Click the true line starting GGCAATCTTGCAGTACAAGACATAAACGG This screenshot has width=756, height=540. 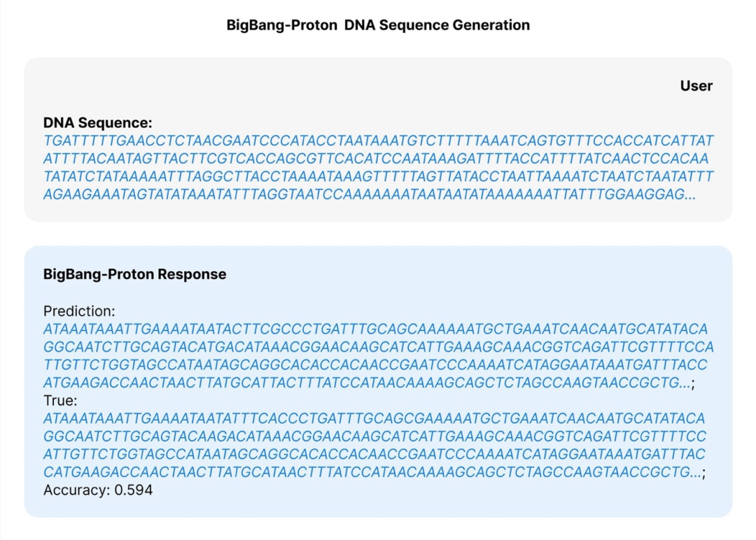click(x=374, y=437)
